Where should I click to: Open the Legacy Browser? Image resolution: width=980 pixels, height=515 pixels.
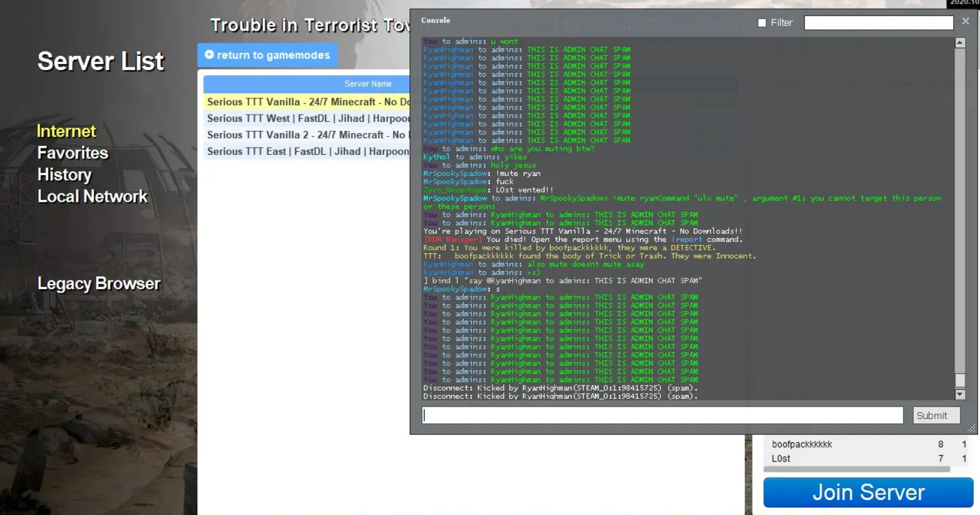click(98, 283)
